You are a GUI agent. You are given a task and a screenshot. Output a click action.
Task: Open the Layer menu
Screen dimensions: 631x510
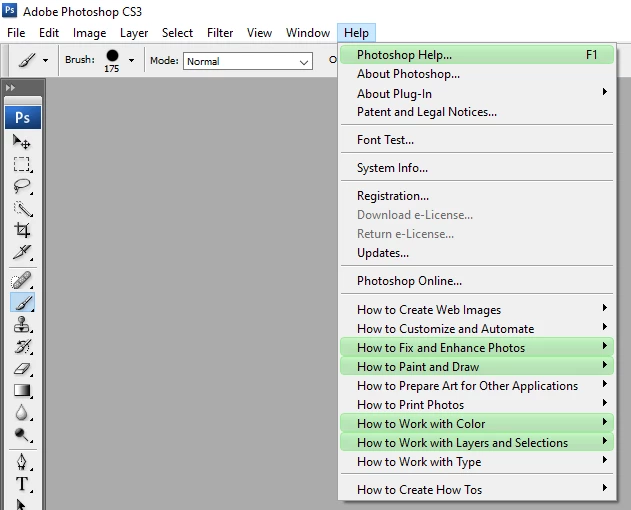pyautogui.click(x=134, y=33)
